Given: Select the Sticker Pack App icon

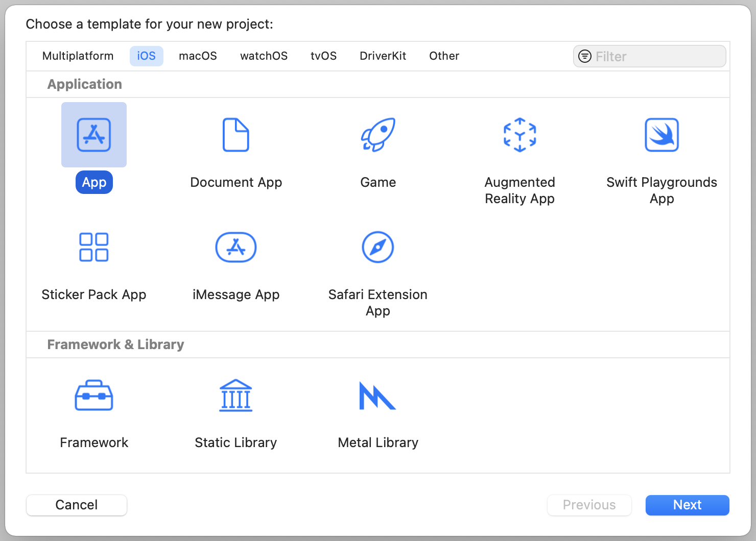Looking at the screenshot, I should click(94, 248).
